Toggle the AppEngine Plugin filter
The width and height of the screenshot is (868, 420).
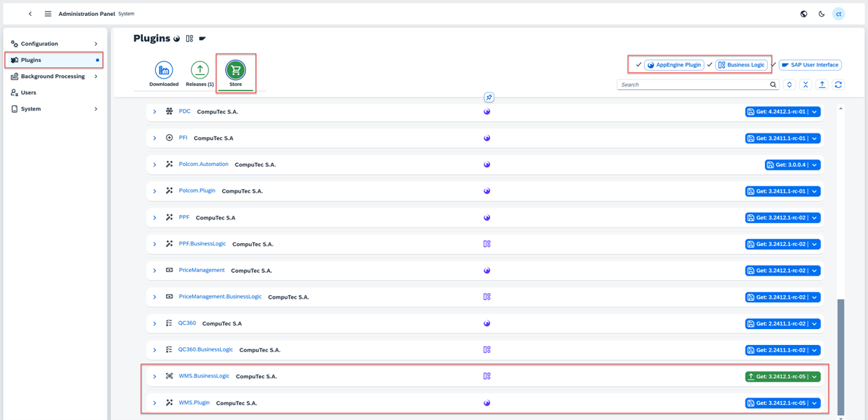[x=675, y=65]
